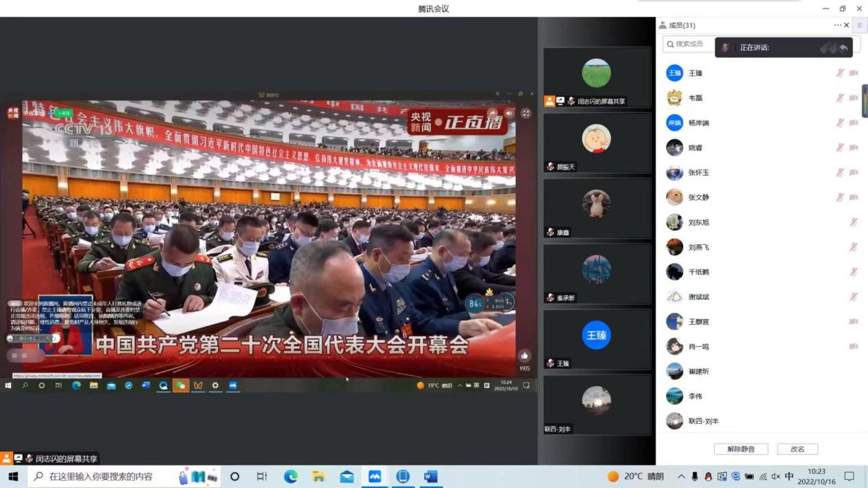The width and height of the screenshot is (868, 488).
Task: Select member 张文静 in the list
Action: [x=698, y=197]
